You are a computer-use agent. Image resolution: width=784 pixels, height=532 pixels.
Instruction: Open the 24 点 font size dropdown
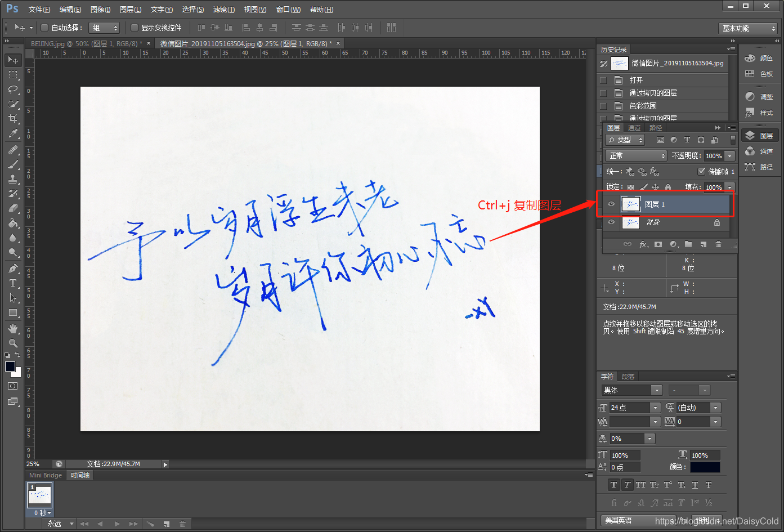(x=635, y=408)
